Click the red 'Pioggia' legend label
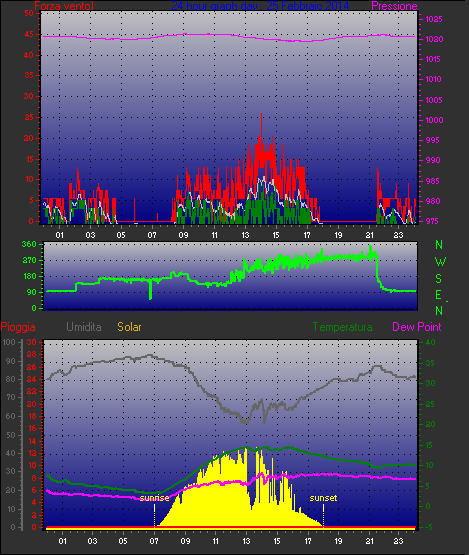The image size is (469, 555). pyautogui.click(x=18, y=327)
